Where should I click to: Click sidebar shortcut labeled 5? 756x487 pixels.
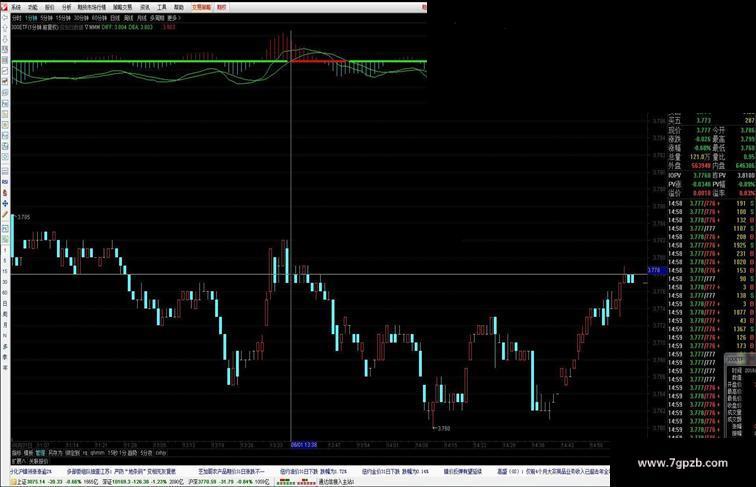point(5,261)
